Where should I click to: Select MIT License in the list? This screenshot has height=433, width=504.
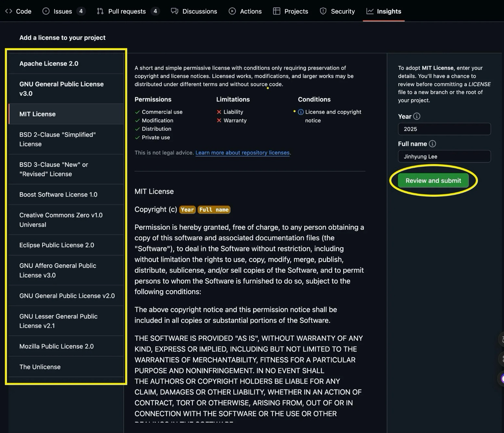point(66,114)
